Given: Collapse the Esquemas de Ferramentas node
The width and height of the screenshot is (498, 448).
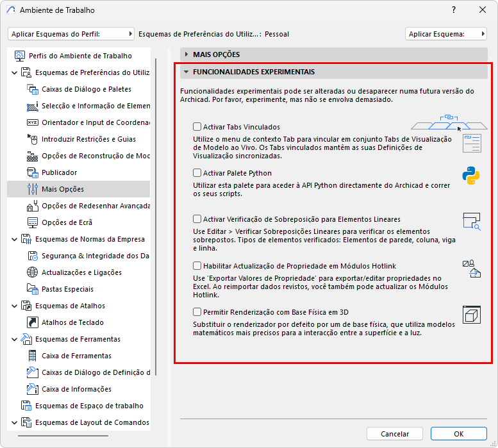Looking at the screenshot, I should coord(14,340).
